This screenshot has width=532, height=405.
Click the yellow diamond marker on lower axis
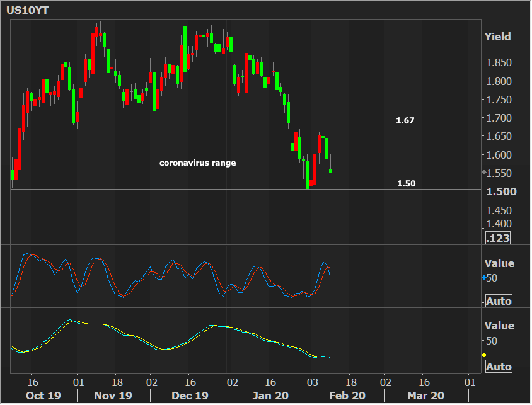[483, 355]
